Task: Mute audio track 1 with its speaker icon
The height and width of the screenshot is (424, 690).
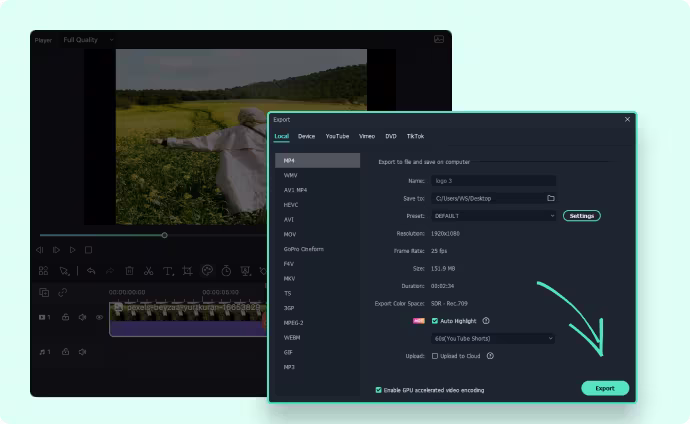Action: coord(82,352)
